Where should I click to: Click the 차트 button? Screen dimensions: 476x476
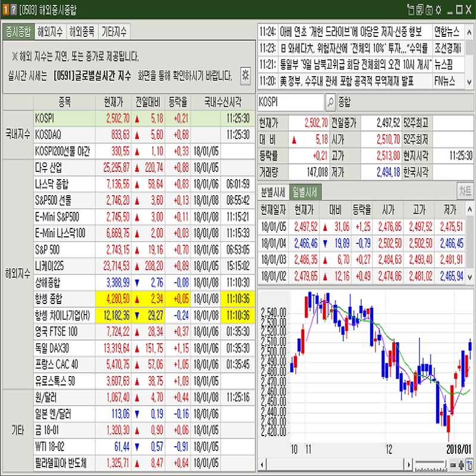click(465, 191)
